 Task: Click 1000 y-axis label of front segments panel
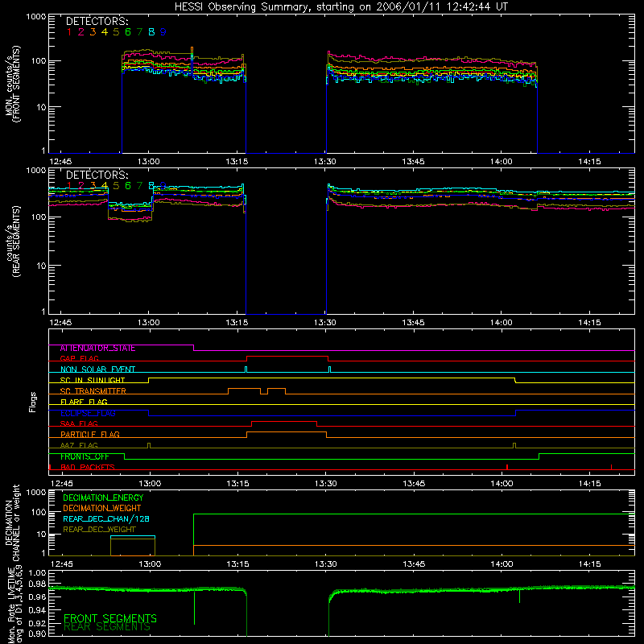[x=35, y=17]
